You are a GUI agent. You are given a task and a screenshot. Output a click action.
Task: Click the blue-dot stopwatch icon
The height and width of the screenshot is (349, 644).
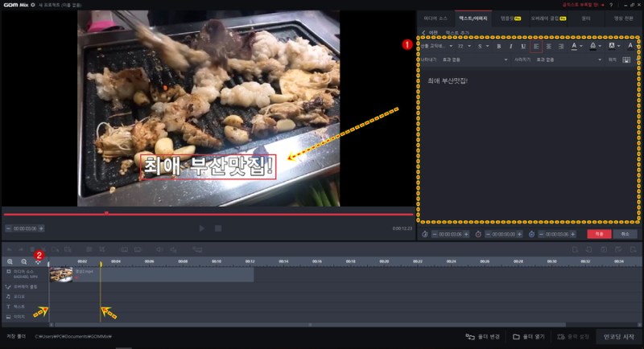tap(531, 234)
